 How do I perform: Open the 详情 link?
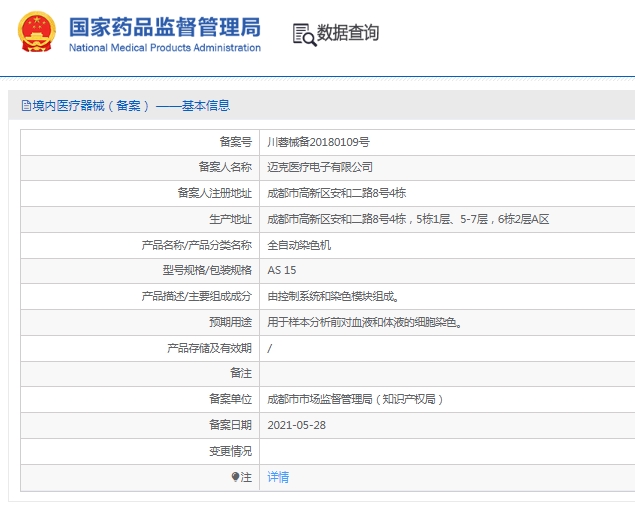[x=278, y=477]
